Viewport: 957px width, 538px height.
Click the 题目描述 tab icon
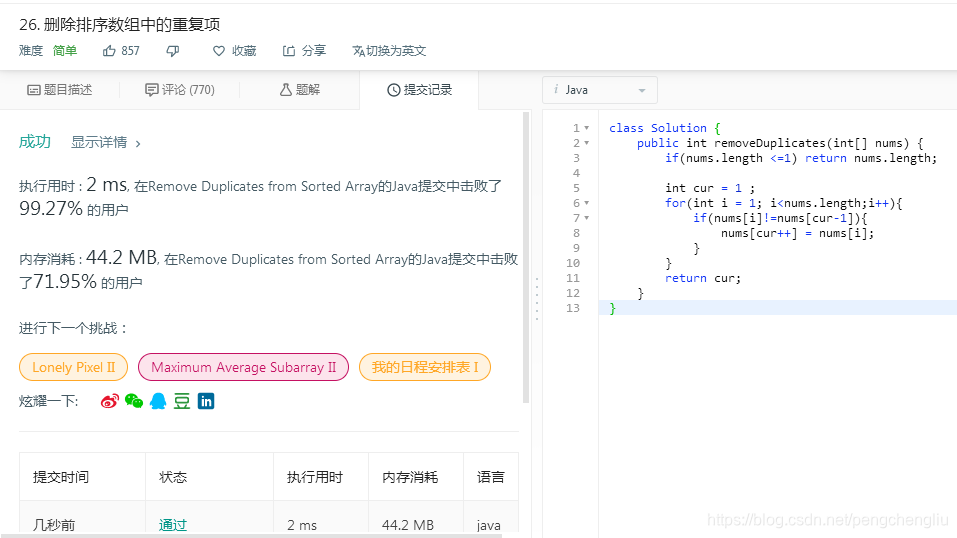click(34, 90)
